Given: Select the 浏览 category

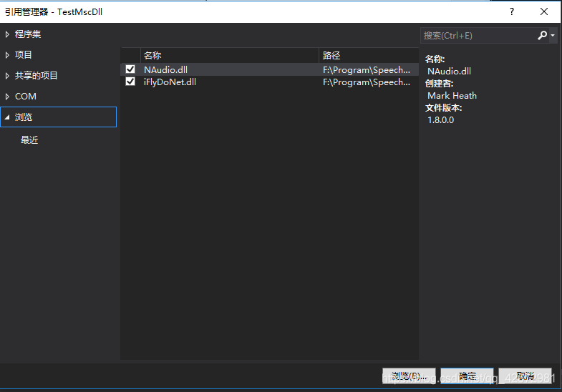Looking at the screenshot, I should (x=59, y=117).
